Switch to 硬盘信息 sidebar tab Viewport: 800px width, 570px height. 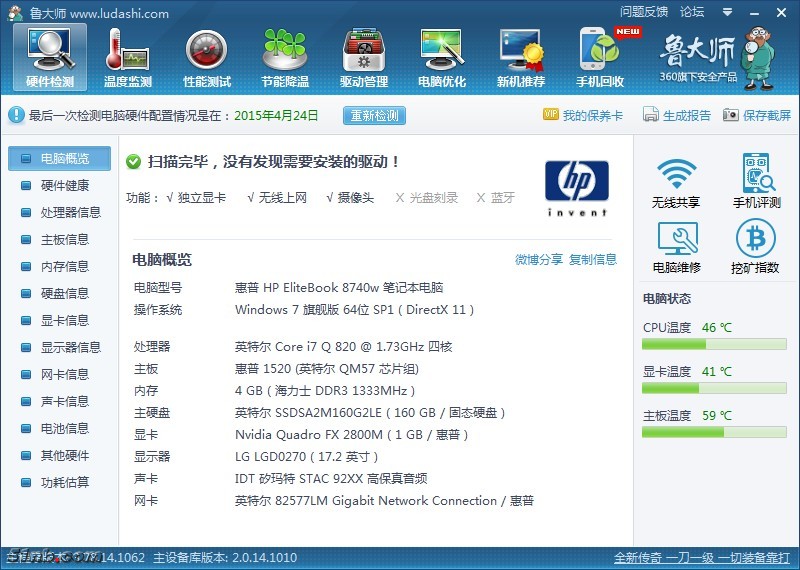coord(64,293)
